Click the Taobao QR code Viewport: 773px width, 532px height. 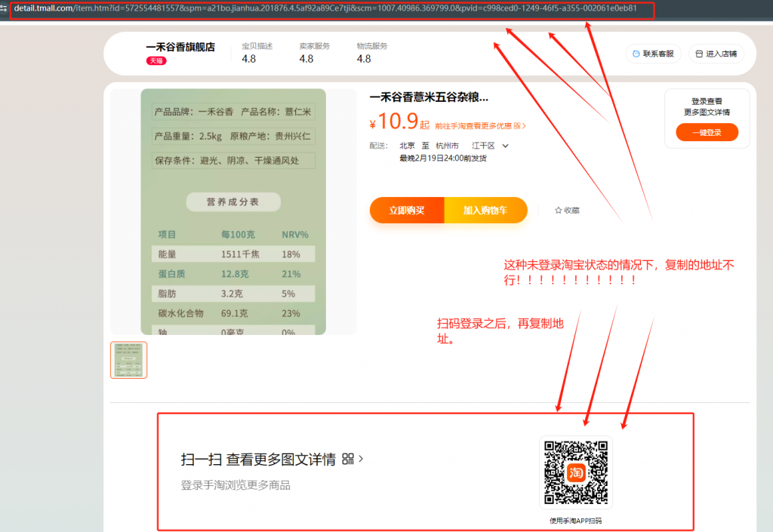point(576,472)
